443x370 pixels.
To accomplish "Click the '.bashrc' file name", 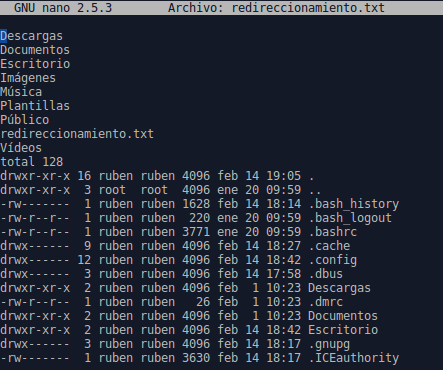I will pos(333,232).
